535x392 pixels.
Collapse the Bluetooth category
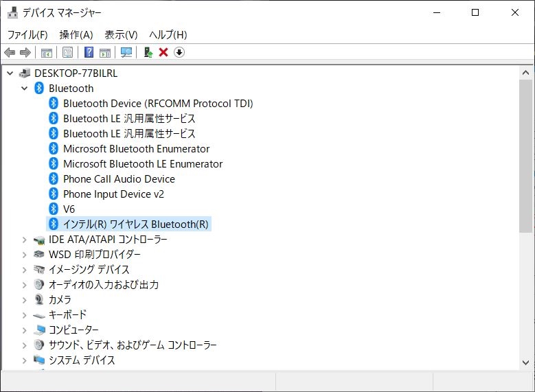tap(25, 89)
